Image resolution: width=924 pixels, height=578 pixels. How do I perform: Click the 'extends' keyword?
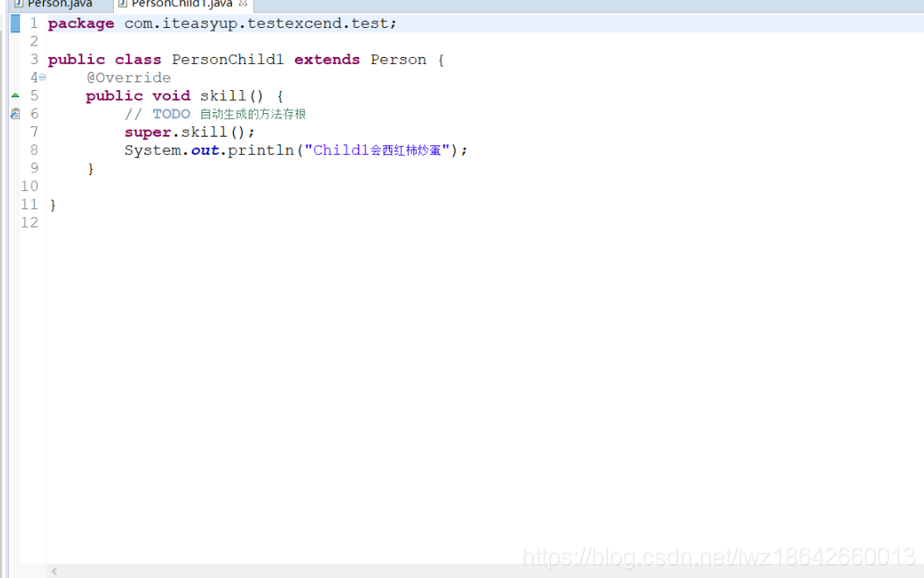pyautogui.click(x=327, y=60)
